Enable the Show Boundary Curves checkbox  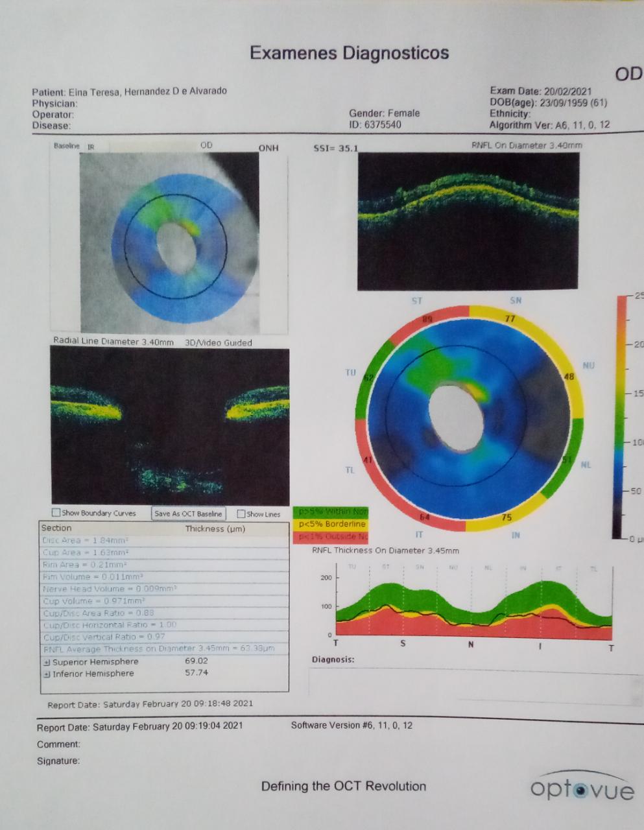pos(56,513)
